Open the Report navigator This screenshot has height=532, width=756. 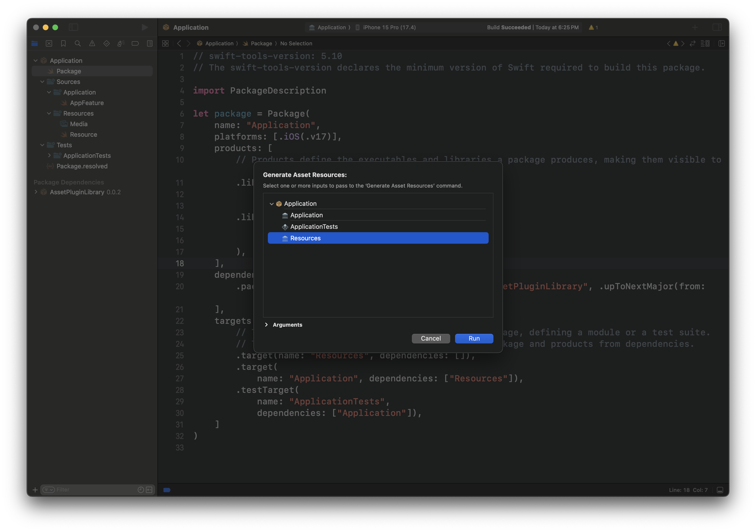tap(150, 43)
